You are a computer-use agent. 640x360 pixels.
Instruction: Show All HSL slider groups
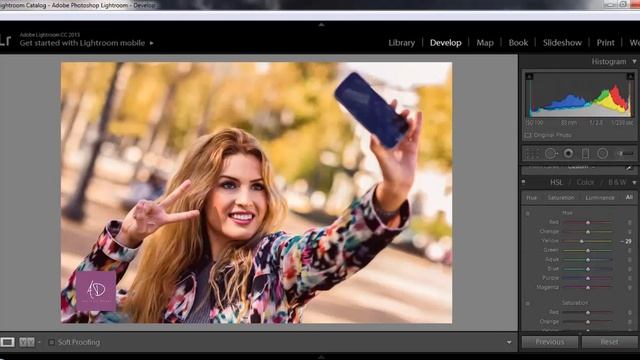click(629, 197)
